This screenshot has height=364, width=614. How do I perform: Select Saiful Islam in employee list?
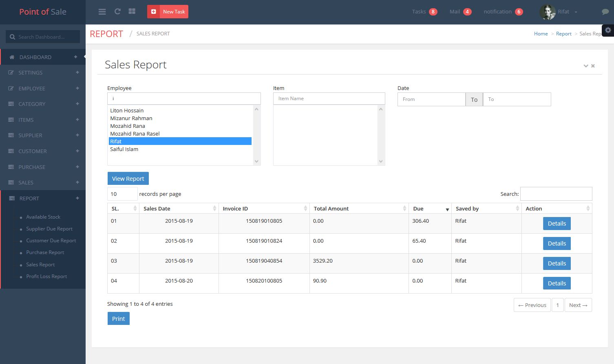click(x=124, y=149)
